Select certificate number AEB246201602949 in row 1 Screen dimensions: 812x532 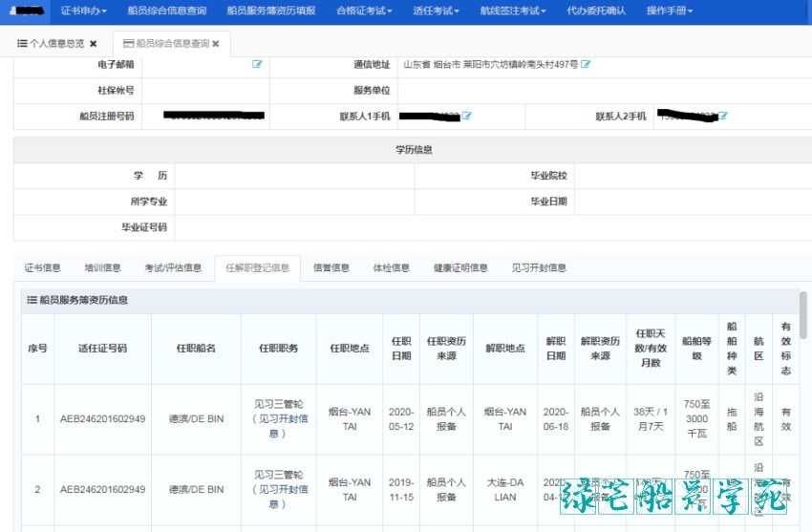[102, 419]
